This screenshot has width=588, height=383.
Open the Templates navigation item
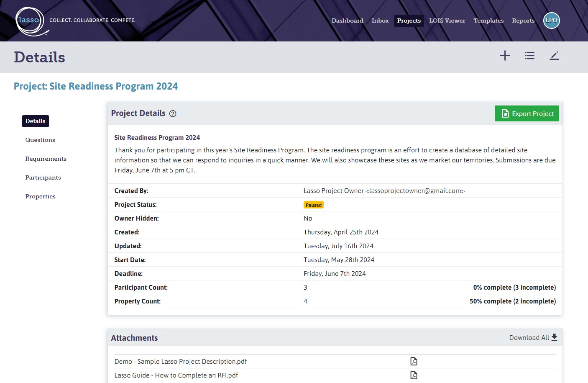pos(488,21)
